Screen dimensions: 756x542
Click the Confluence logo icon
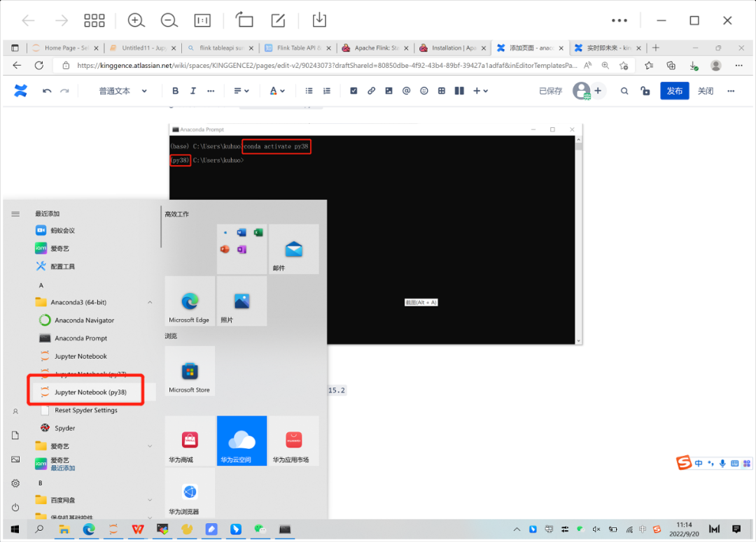pos(20,91)
